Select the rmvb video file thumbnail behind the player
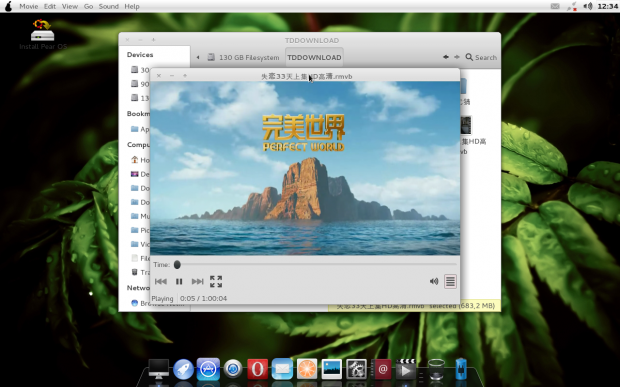The width and height of the screenshot is (620, 387). coord(467,125)
